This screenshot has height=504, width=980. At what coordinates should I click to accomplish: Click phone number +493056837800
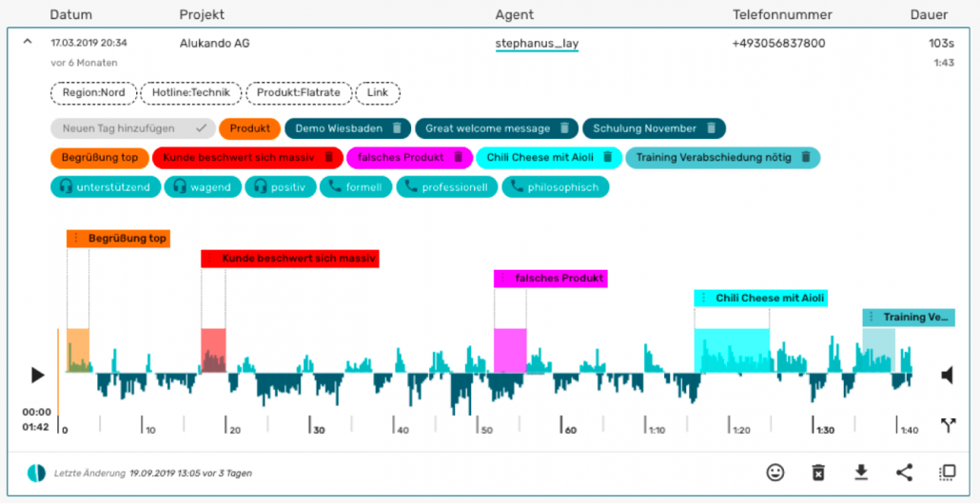tap(778, 44)
